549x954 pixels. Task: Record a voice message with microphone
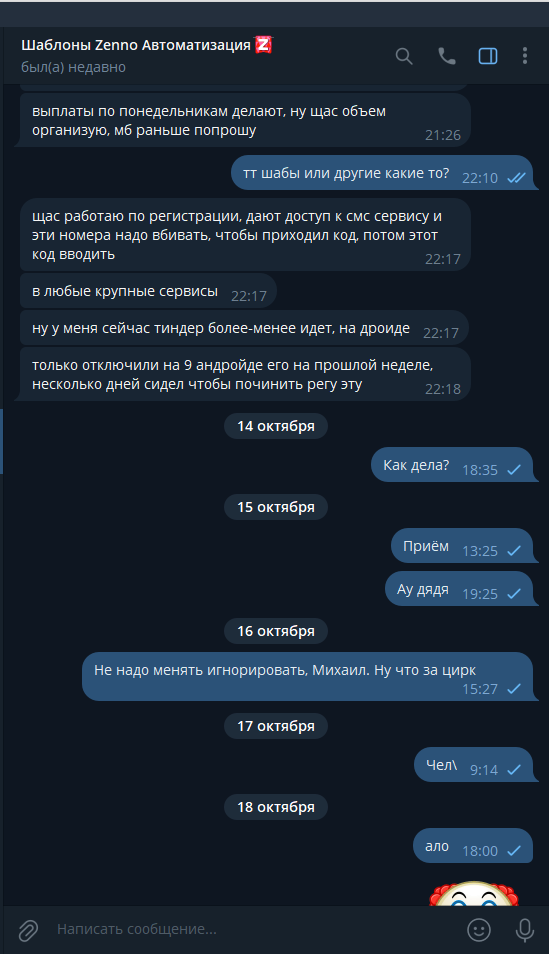click(x=525, y=929)
